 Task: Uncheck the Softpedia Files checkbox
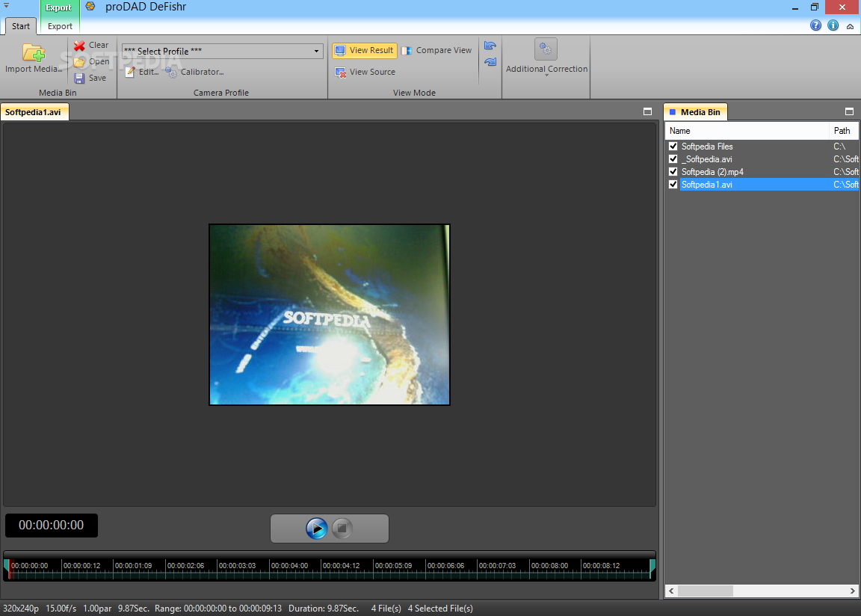pyautogui.click(x=673, y=146)
